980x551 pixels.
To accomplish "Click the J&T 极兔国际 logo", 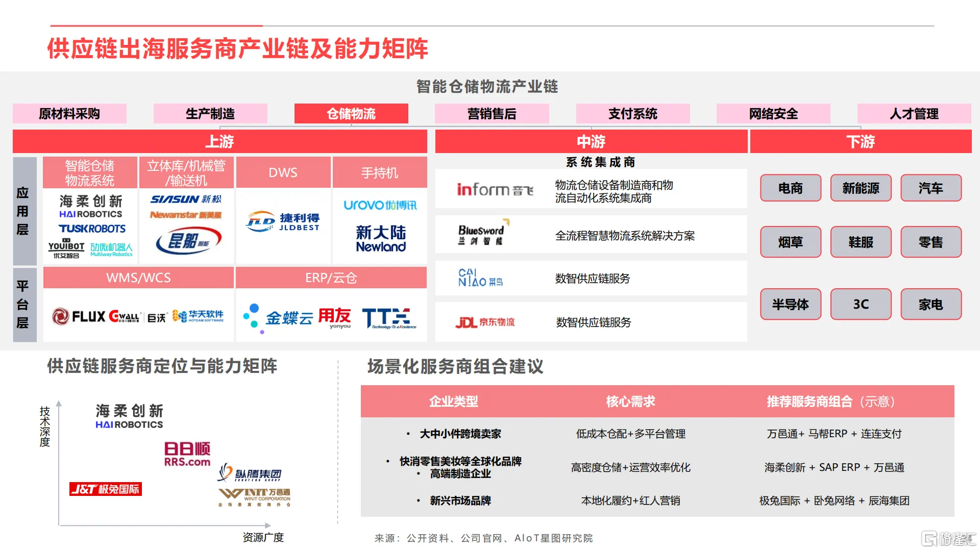I will click(x=106, y=489).
